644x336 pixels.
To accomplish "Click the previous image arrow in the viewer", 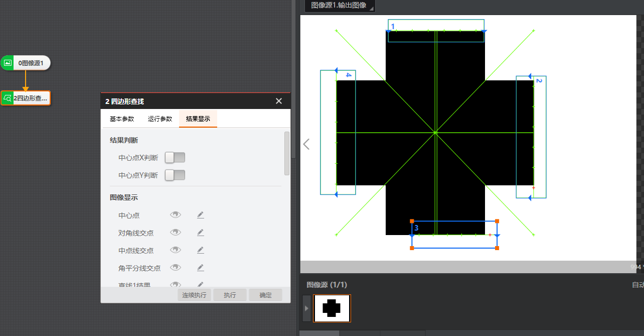I will (306, 144).
